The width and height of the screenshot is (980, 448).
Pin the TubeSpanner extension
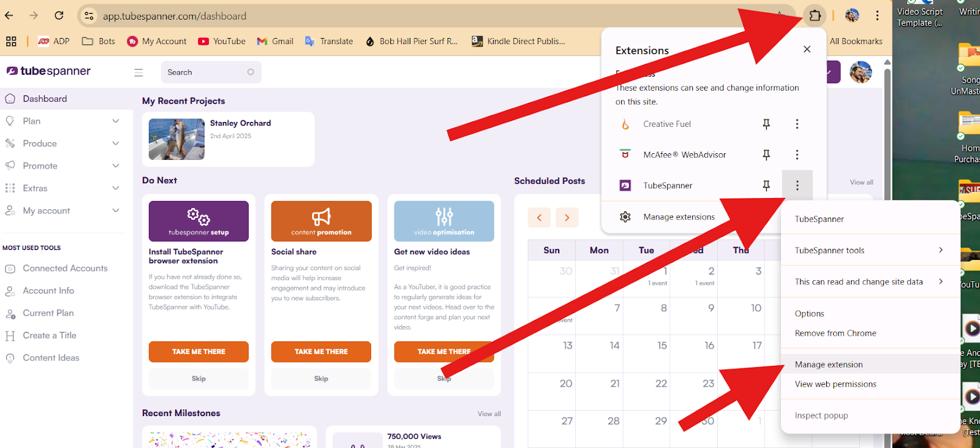pos(766,186)
